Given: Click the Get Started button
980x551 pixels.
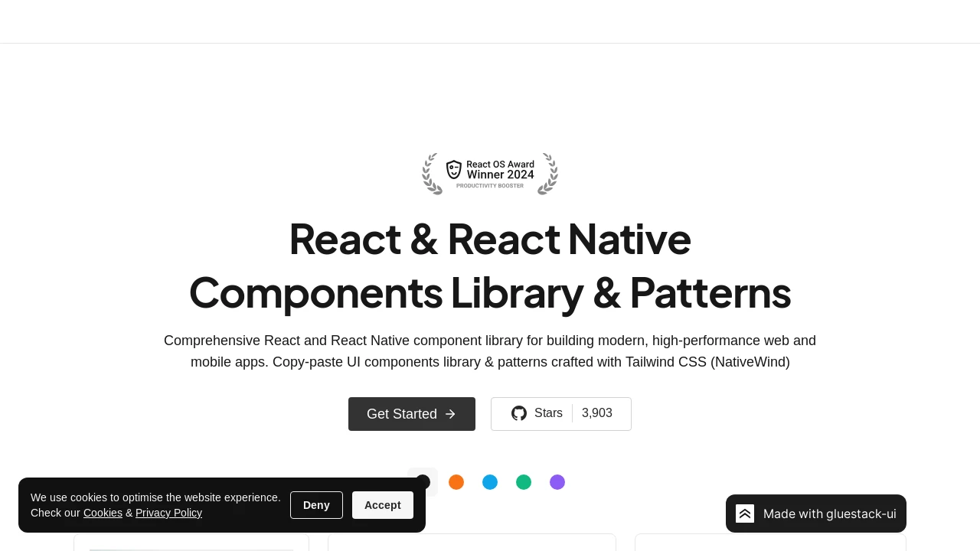Looking at the screenshot, I should (x=412, y=414).
